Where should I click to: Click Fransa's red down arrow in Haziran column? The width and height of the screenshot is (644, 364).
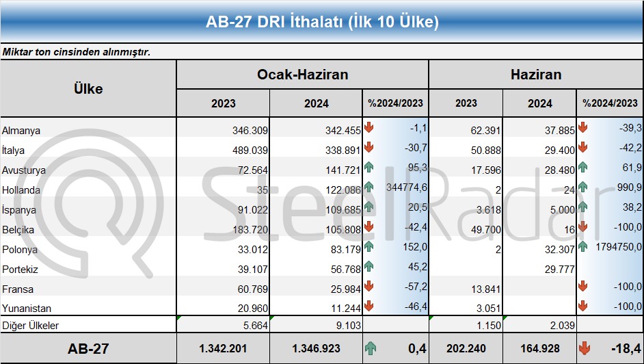click(x=582, y=285)
